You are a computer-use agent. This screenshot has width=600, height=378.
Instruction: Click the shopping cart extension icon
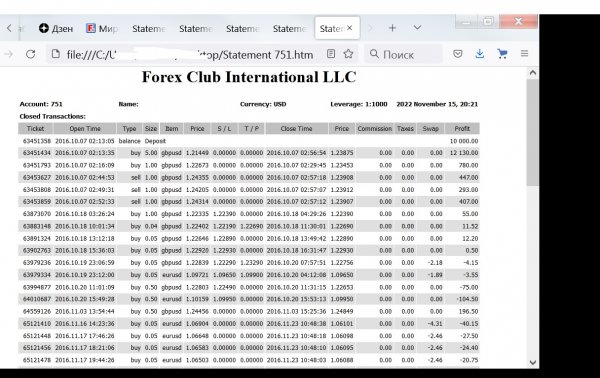502,54
